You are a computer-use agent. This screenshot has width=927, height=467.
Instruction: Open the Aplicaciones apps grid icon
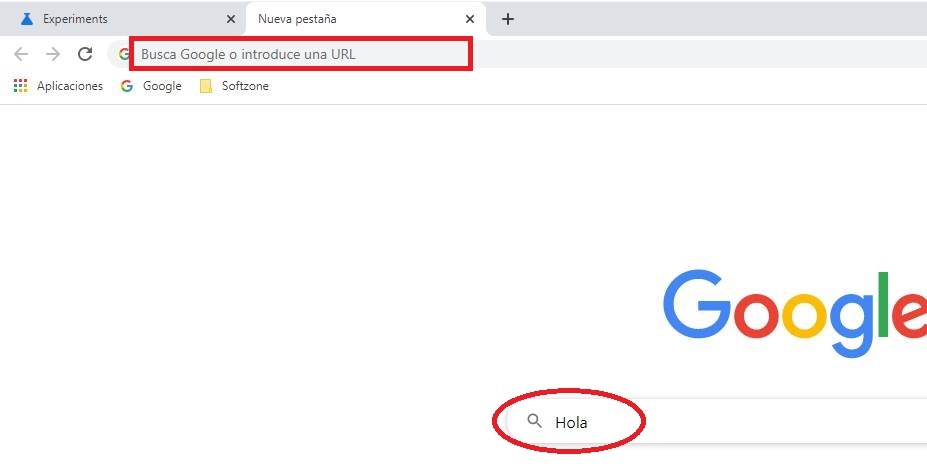point(20,86)
